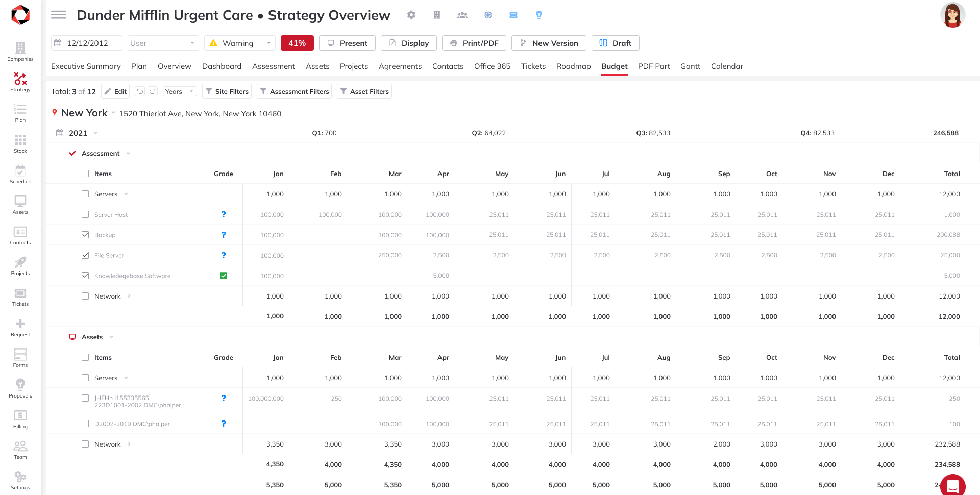Check the Server Host checkbox
The height and width of the screenshot is (495, 980).
pyautogui.click(x=85, y=214)
